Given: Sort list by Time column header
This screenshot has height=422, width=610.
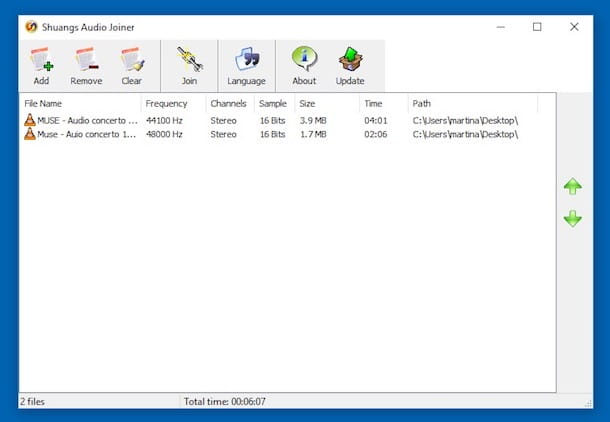Looking at the screenshot, I should point(384,103).
